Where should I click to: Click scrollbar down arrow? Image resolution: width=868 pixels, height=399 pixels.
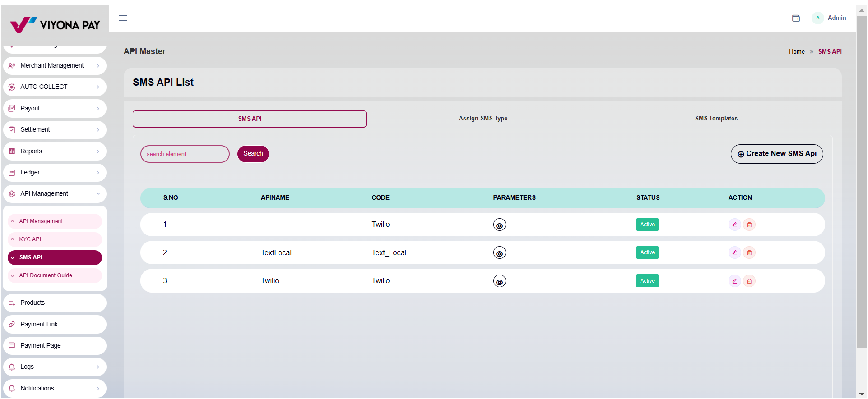coord(862,394)
